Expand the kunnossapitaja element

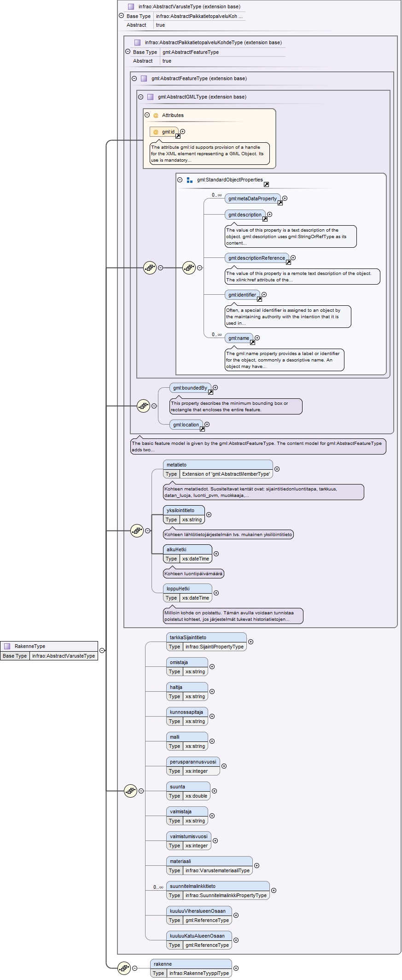pos(212,716)
